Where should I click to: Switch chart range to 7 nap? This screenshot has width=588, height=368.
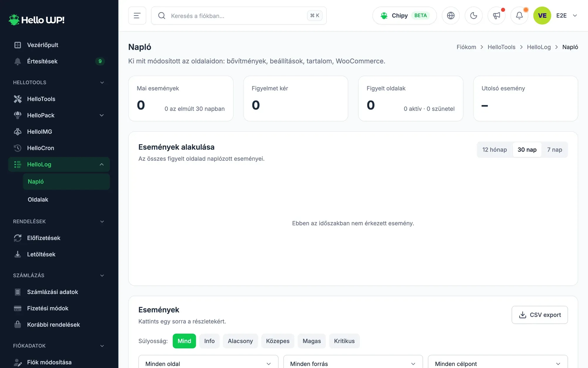(x=554, y=150)
